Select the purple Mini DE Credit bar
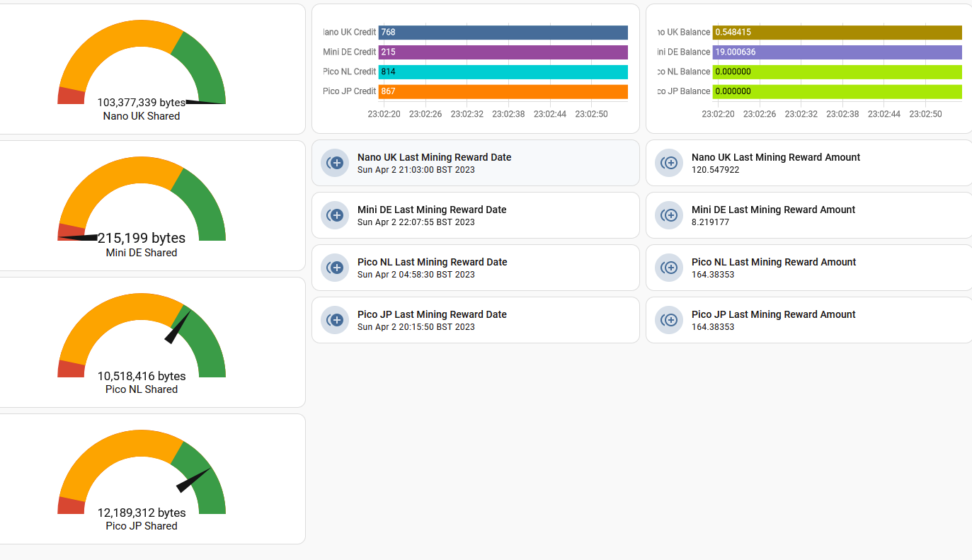This screenshot has width=972, height=560. pos(503,52)
